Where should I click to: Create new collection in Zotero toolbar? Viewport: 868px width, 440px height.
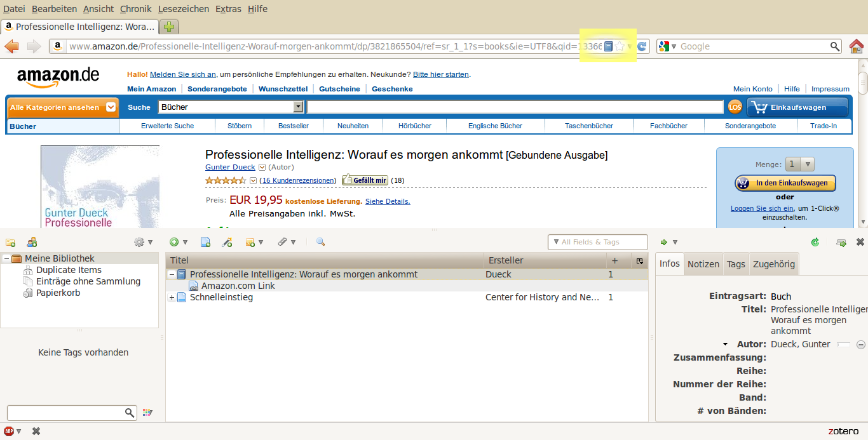[x=10, y=242]
